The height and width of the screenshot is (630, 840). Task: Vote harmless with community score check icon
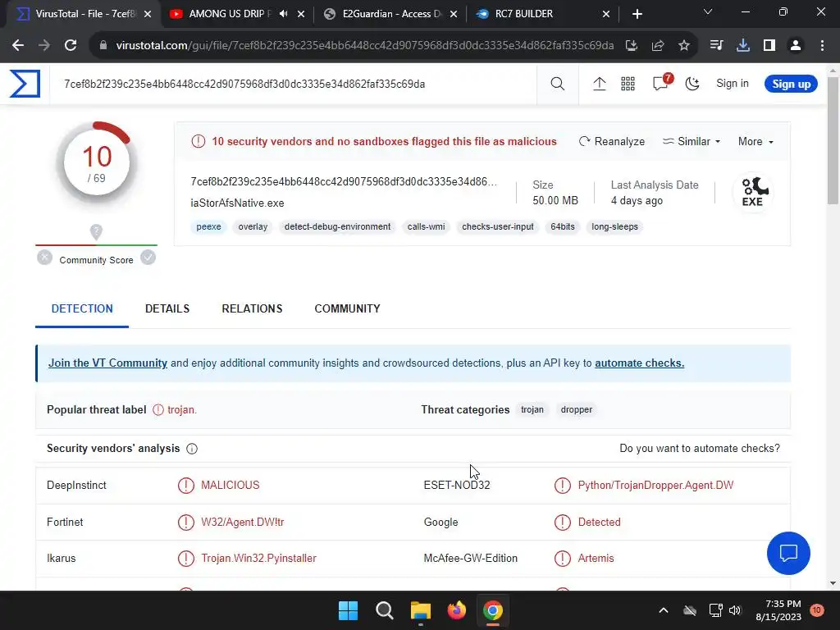pyautogui.click(x=148, y=258)
